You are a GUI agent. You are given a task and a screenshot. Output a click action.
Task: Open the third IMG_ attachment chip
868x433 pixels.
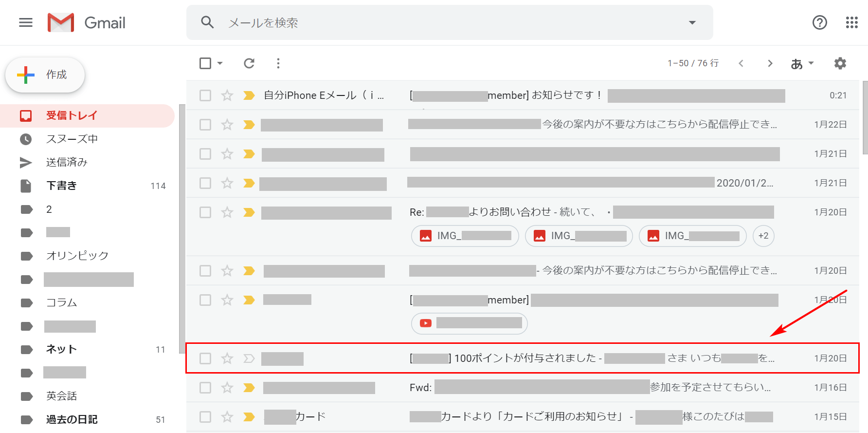[x=693, y=236]
